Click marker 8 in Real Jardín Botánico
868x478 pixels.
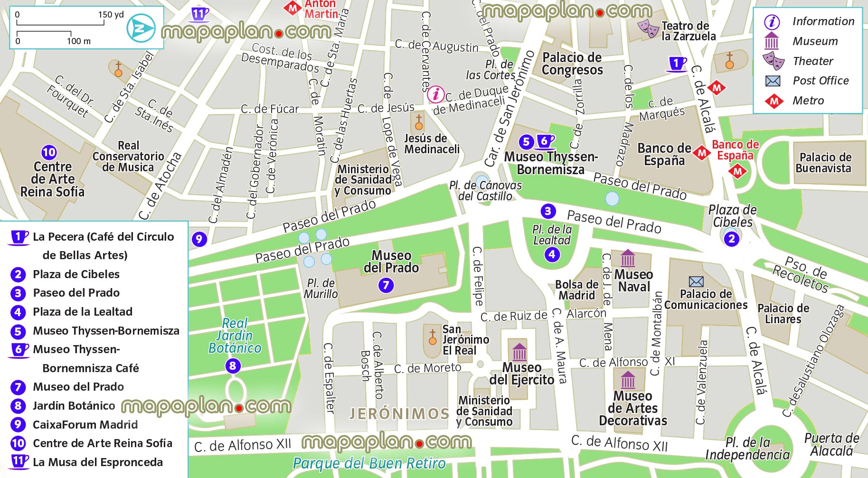[x=232, y=366]
